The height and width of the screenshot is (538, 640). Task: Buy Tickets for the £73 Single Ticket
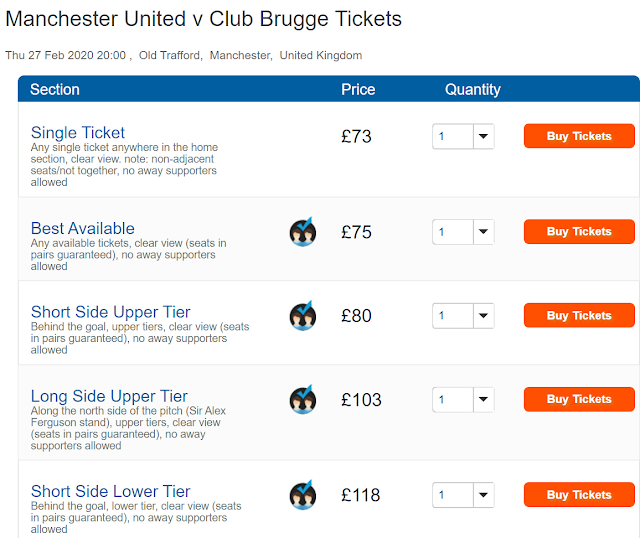579,136
